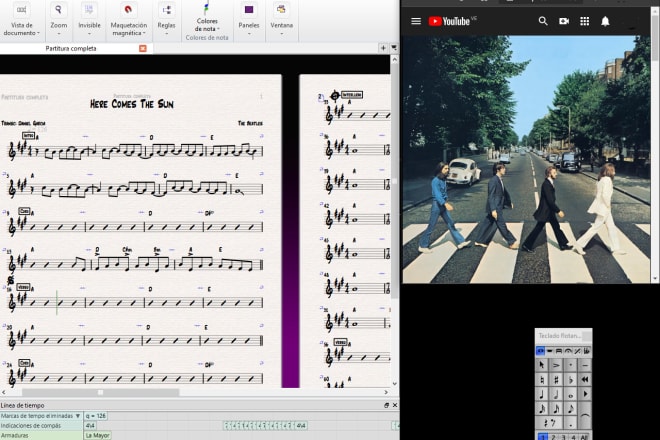Click The Beatles composer text
The width and height of the screenshot is (660, 440).
pos(250,123)
